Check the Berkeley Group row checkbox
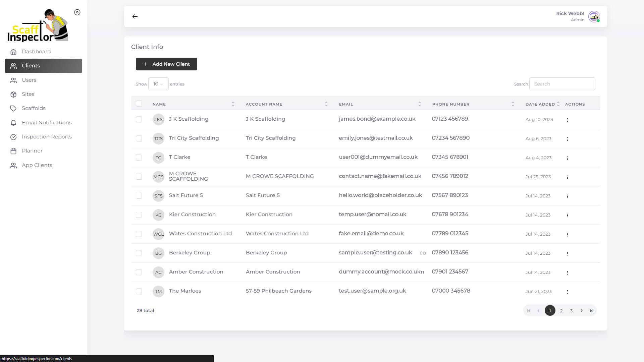The height and width of the screenshot is (362, 644). coord(139,253)
